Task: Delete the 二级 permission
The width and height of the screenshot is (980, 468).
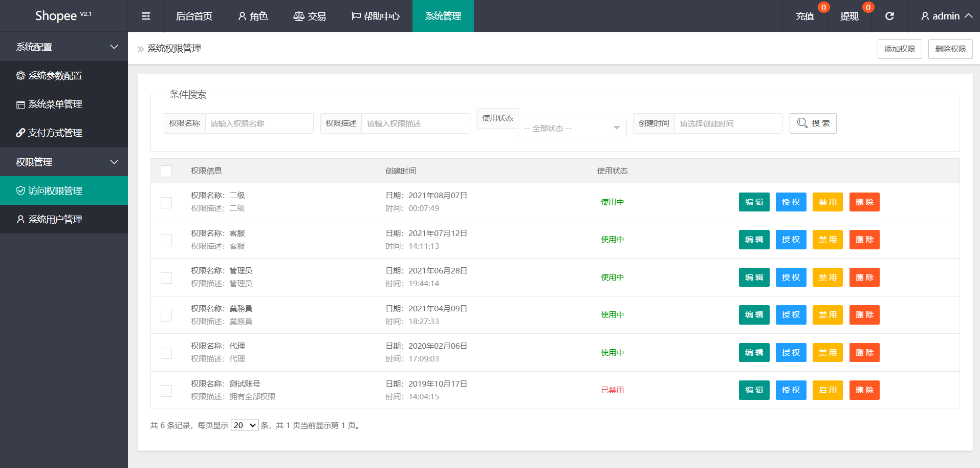Action: (x=865, y=202)
